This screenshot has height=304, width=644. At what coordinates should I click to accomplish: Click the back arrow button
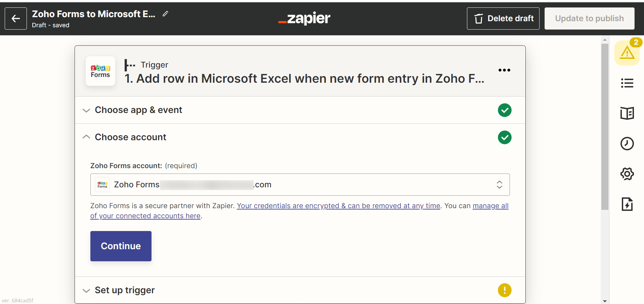tap(15, 18)
